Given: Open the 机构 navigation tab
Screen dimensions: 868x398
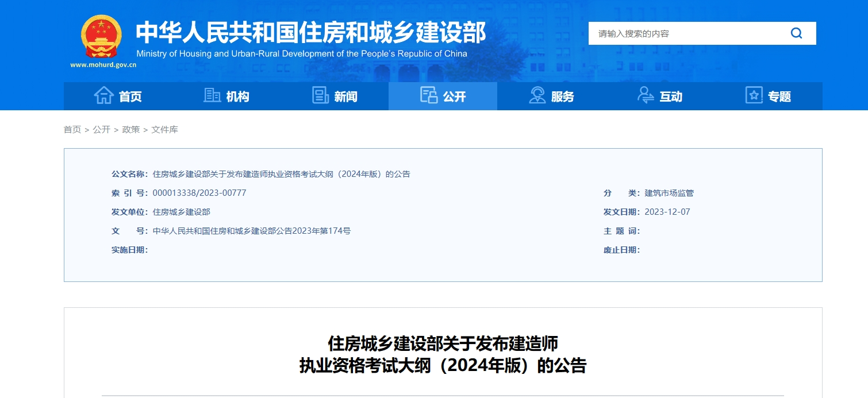Looking at the screenshot, I should [x=226, y=96].
